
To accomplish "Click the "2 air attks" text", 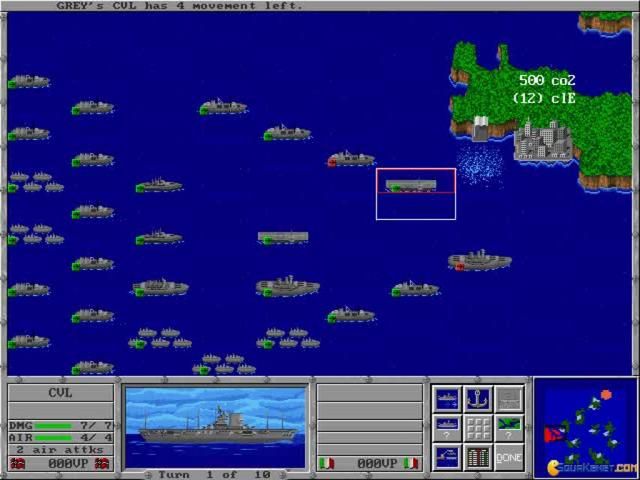I will [x=60, y=450].
